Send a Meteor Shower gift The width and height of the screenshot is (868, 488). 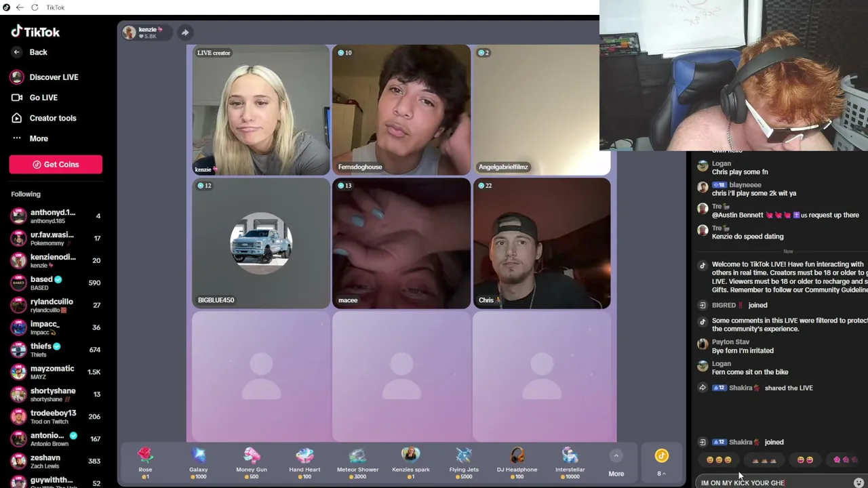click(357, 464)
